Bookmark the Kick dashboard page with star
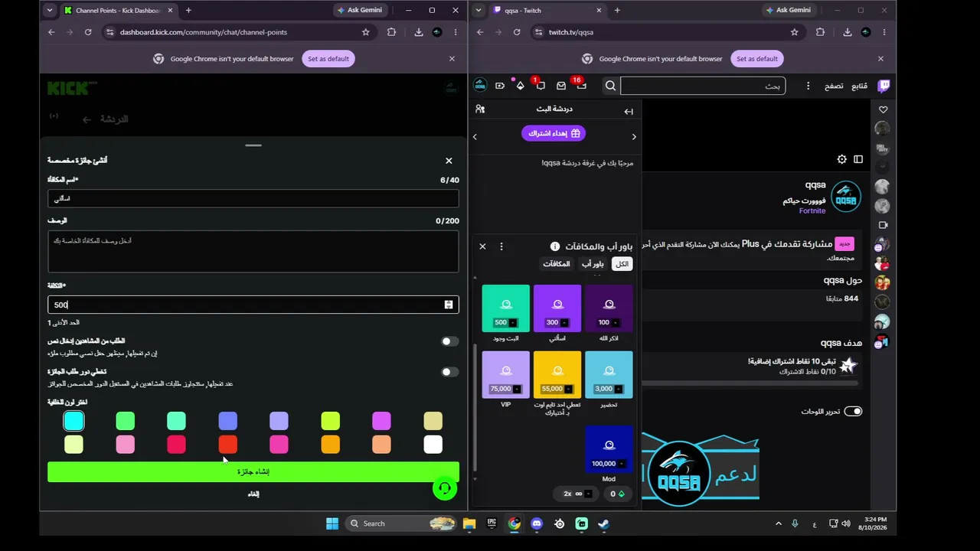Image resolution: width=980 pixels, height=551 pixels. tap(366, 32)
